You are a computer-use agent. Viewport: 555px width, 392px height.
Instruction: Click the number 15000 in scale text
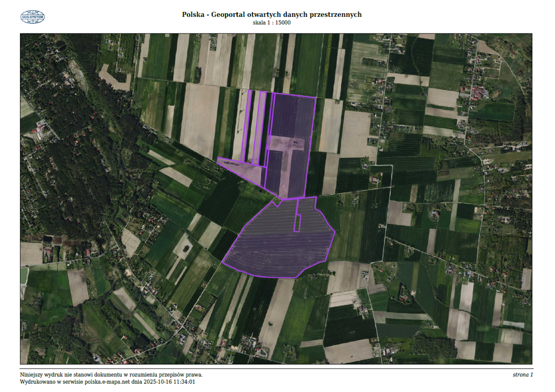(x=282, y=23)
